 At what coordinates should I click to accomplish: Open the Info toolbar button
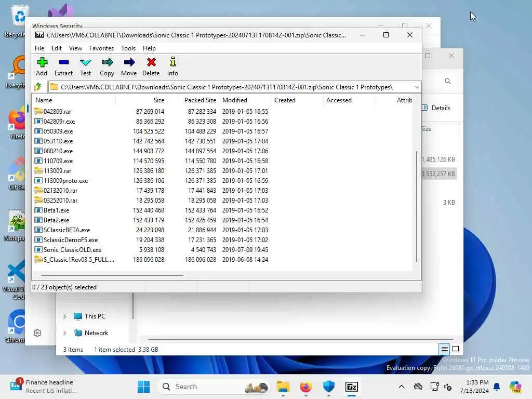point(172,66)
